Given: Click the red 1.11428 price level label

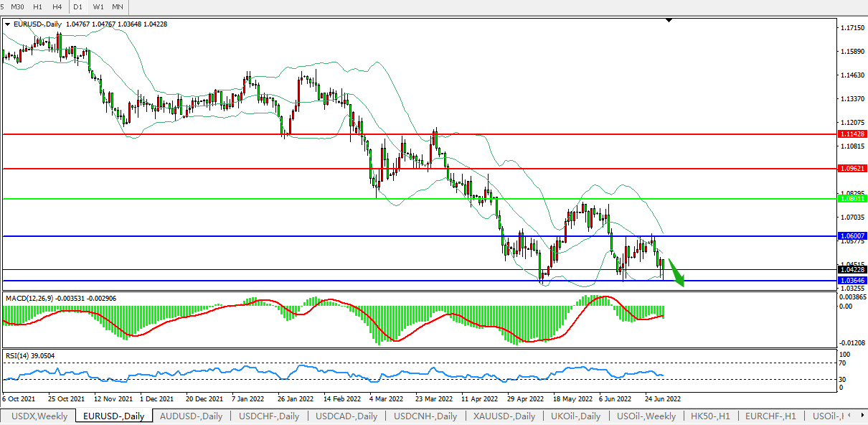Looking at the screenshot, I should (x=852, y=134).
